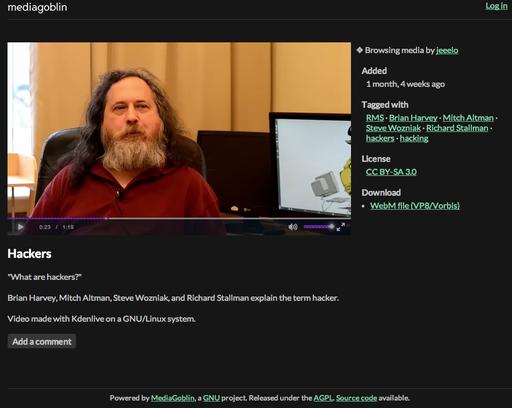Enter fullscreen mode on the video
This screenshot has width=512, height=408.
click(x=341, y=227)
